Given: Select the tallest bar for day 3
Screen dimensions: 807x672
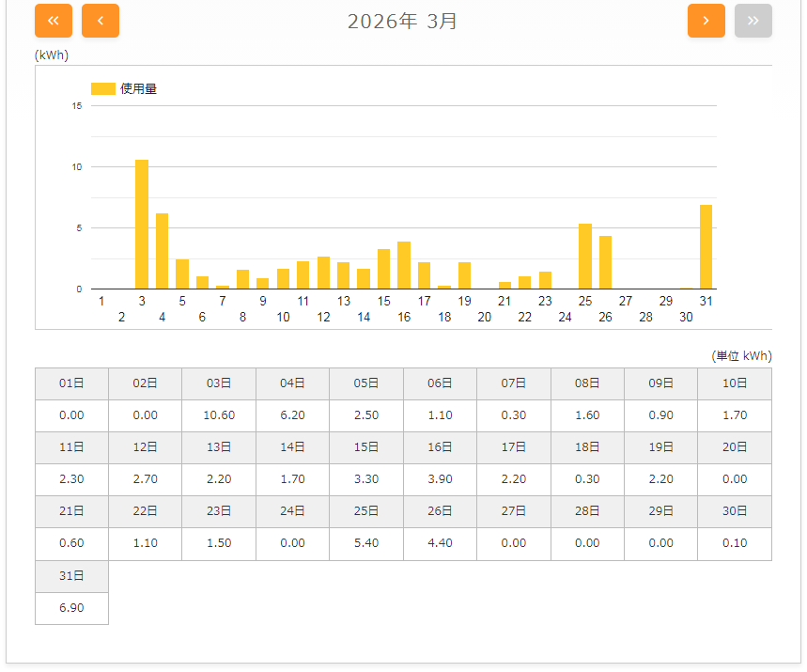Looking at the screenshot, I should (x=142, y=225).
